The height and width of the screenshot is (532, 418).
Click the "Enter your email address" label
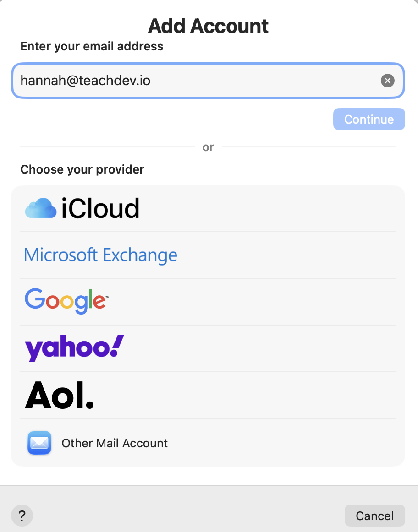click(92, 46)
